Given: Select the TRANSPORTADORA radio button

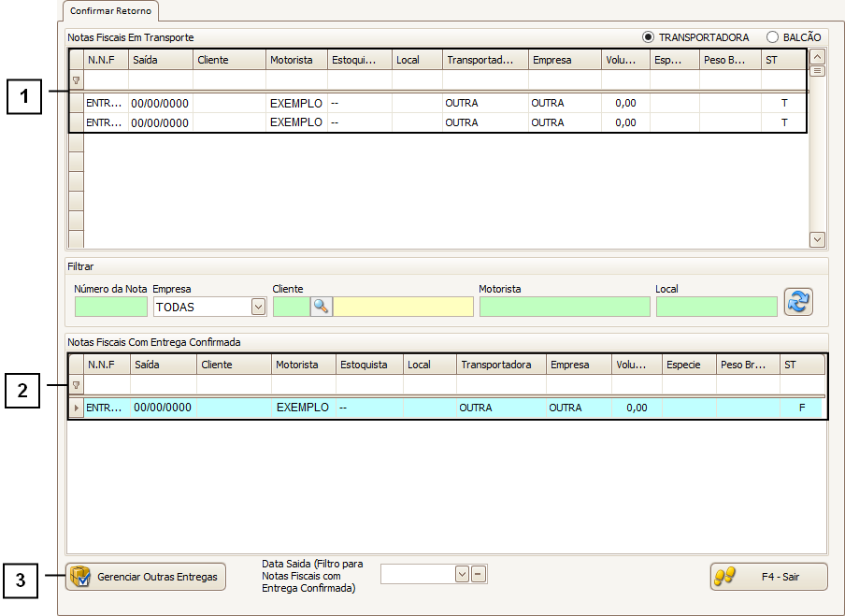Looking at the screenshot, I should (x=648, y=37).
